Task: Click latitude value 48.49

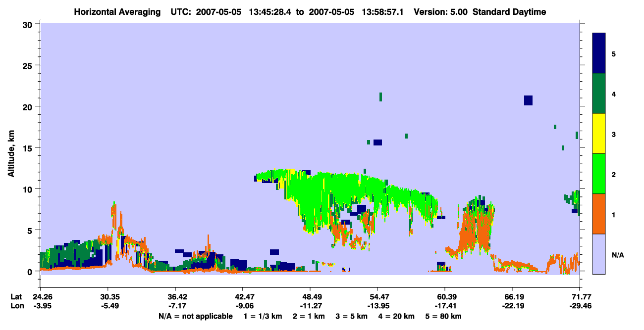Action: coord(310,297)
